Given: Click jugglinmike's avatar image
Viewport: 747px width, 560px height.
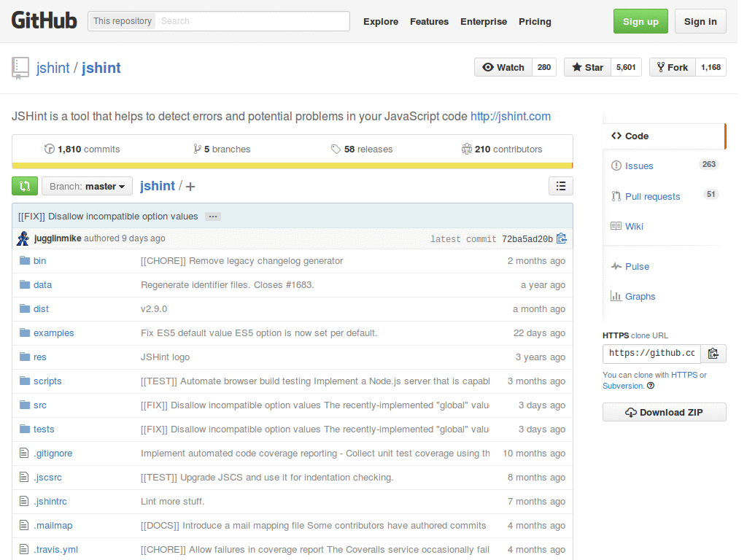Looking at the screenshot, I should point(23,238).
